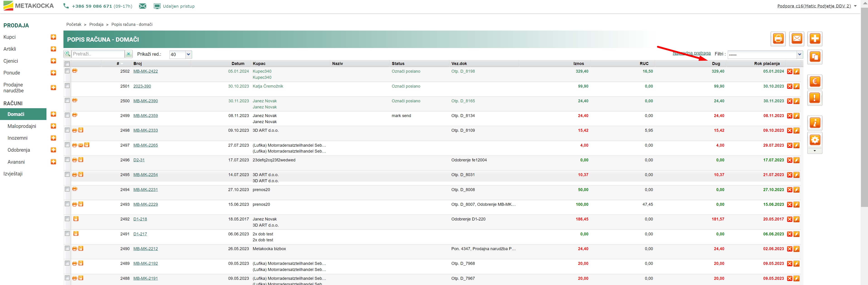The image size is (868, 285).
Task: Open Izvještaji in the sidebar menu
Action: click(13, 174)
